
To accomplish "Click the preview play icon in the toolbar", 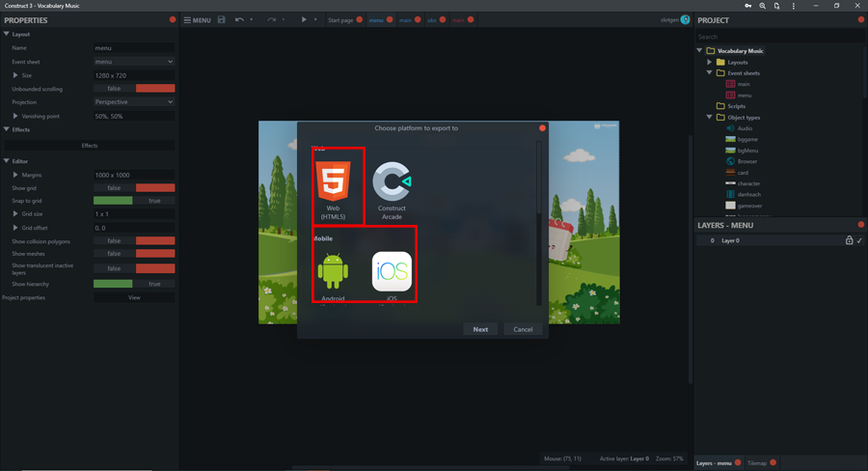I will 304,19.
